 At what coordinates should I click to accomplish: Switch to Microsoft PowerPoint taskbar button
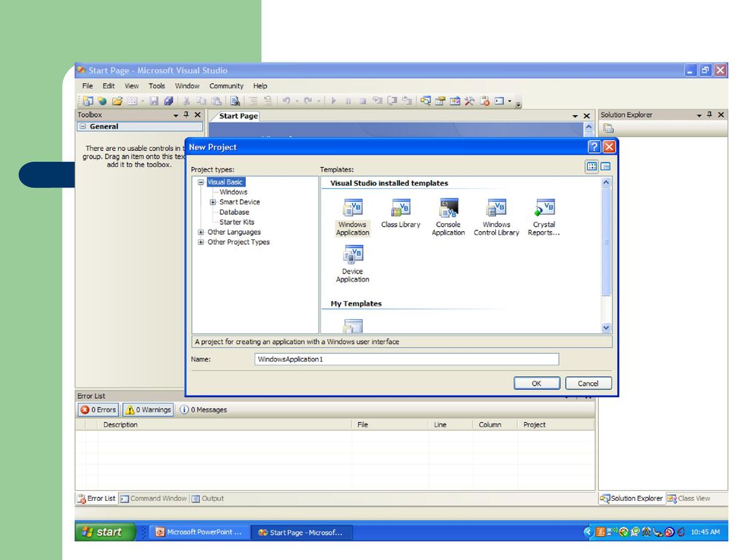point(198,532)
